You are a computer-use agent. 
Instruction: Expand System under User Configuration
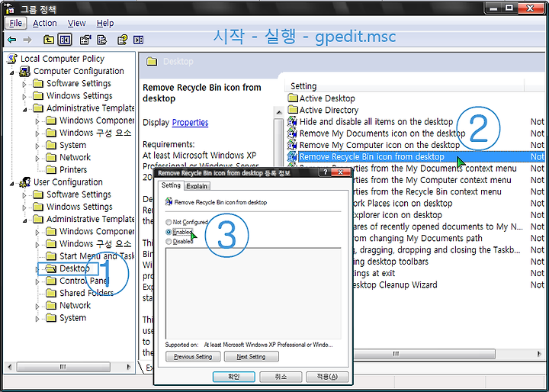(x=37, y=319)
